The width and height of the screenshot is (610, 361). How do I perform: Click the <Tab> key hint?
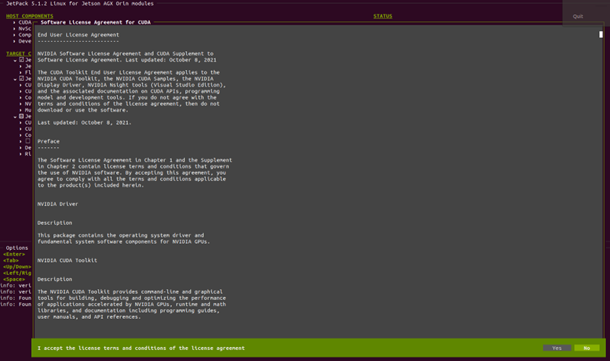click(x=11, y=261)
